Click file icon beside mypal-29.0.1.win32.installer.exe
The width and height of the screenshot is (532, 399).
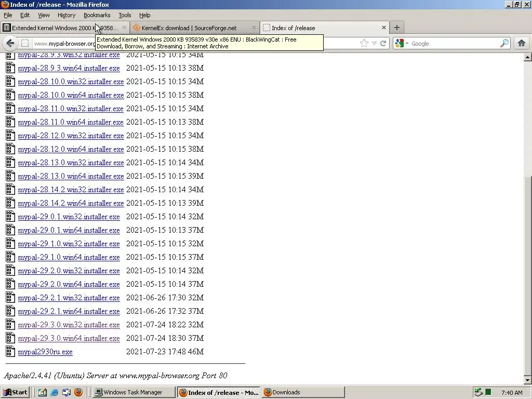[10, 217]
